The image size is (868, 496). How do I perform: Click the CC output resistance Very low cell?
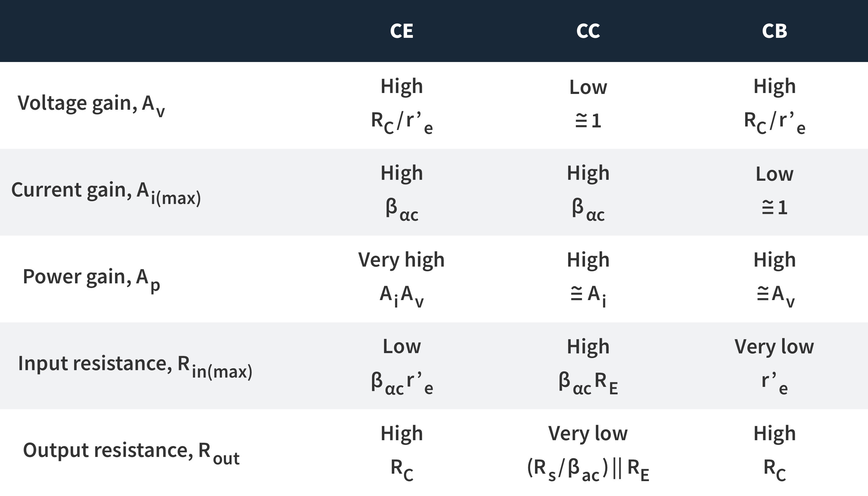tap(588, 434)
